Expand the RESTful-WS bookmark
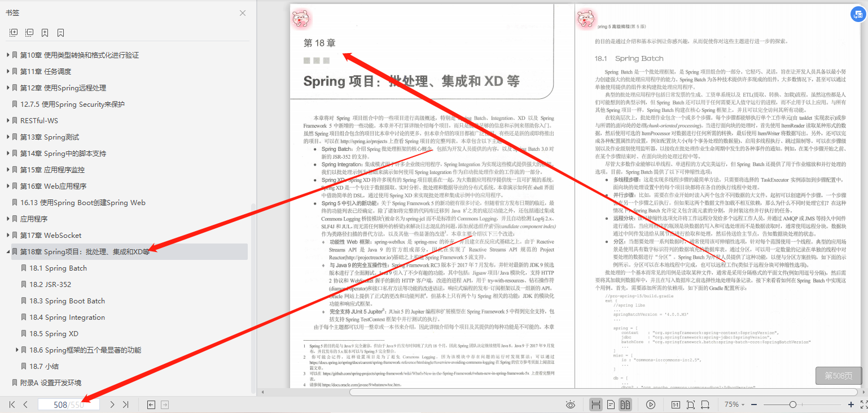Screen dimensions: 868x413 8,121
